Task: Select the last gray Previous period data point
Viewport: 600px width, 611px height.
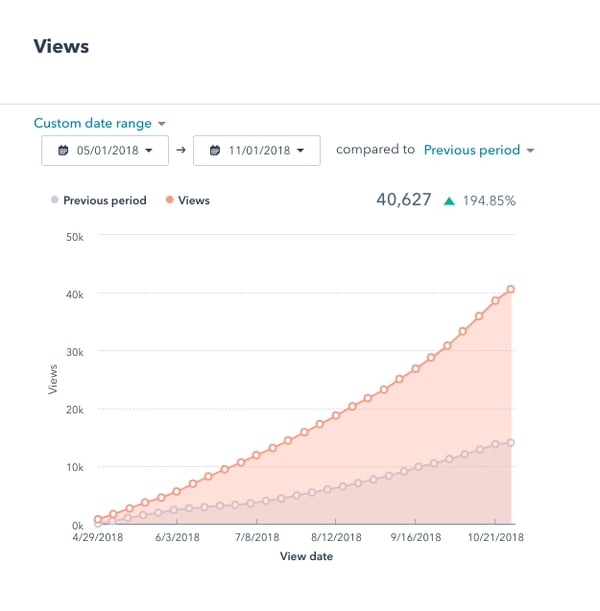Action: (511, 442)
